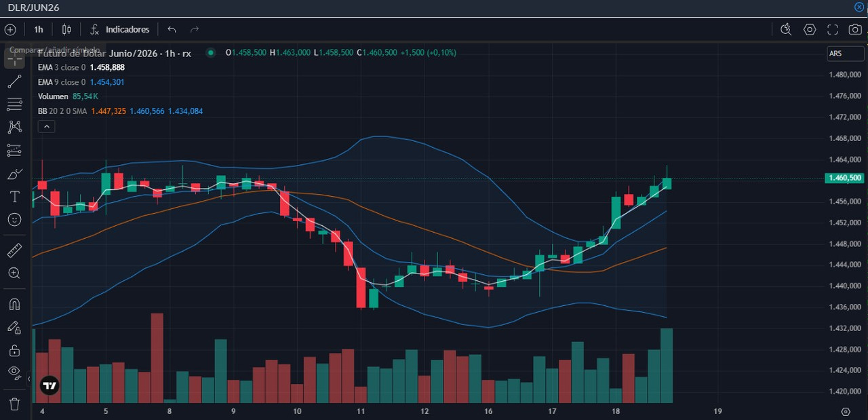This screenshot has height=420, width=868.
Task: Open the candlestick chart type menu
Action: tap(66, 29)
